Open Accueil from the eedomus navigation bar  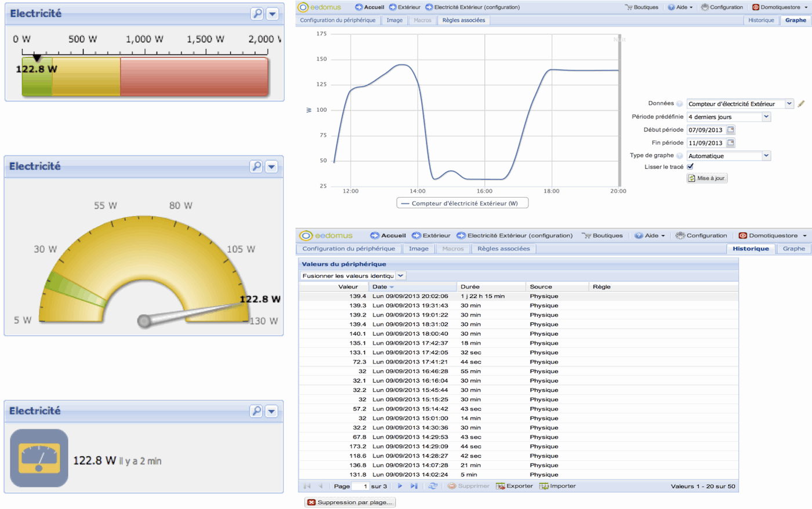[369, 7]
